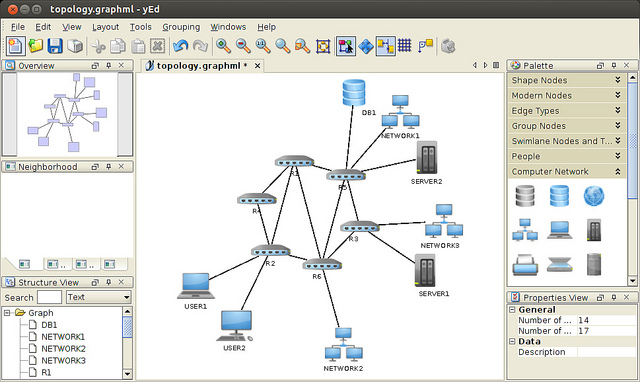640x382 pixels.
Task: Click the Structure View search field
Action: point(49,297)
